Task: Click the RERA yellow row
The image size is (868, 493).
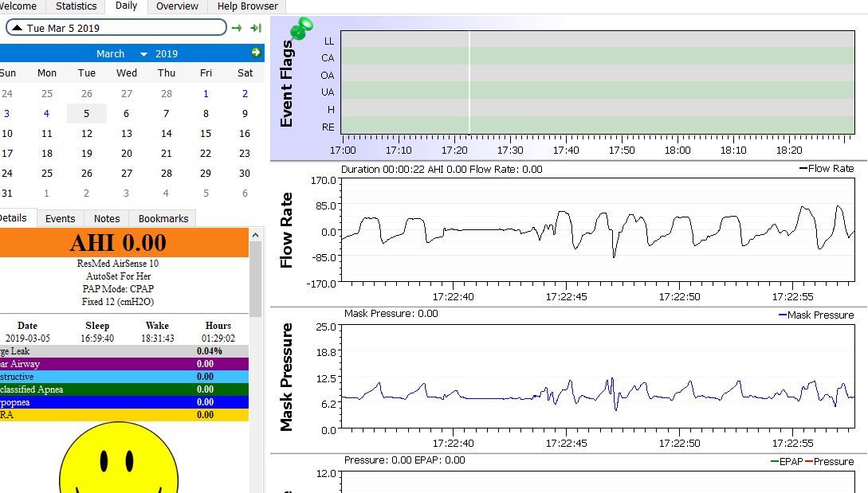Action: (x=124, y=415)
